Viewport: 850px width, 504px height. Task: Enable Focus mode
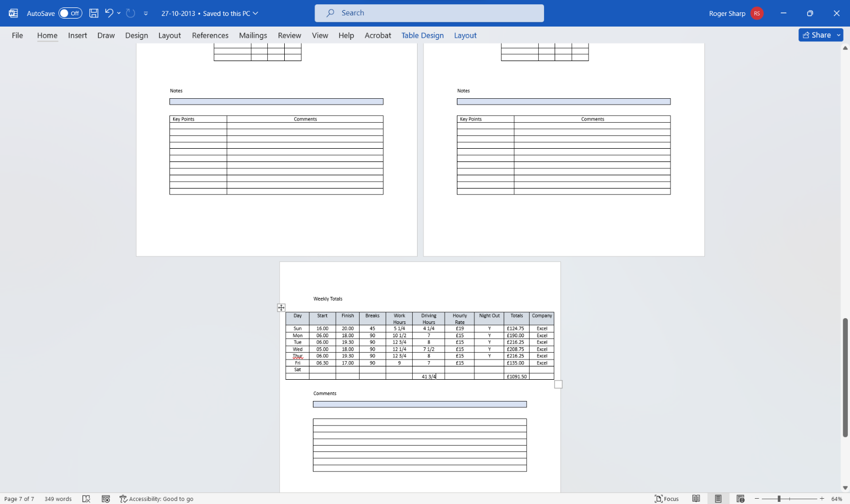click(666, 499)
